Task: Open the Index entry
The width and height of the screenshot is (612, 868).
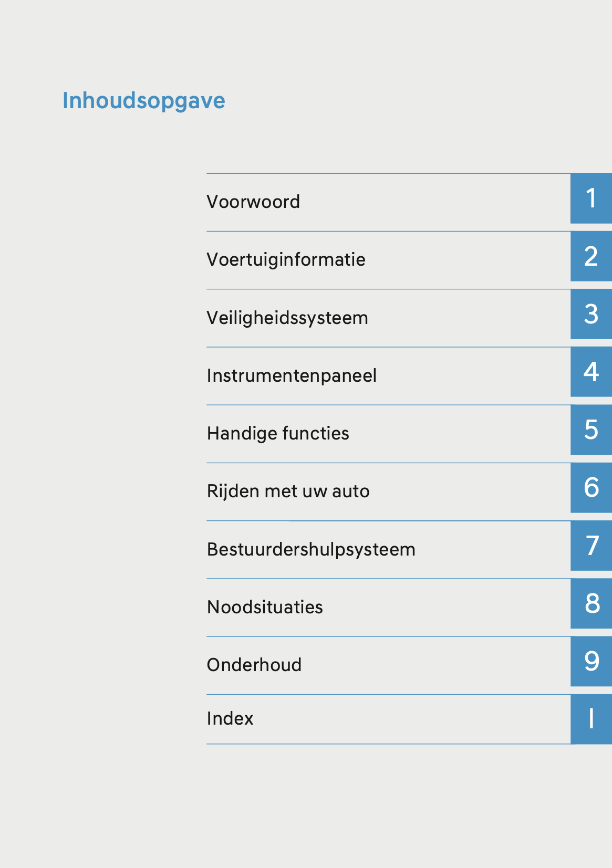Action: point(230,718)
